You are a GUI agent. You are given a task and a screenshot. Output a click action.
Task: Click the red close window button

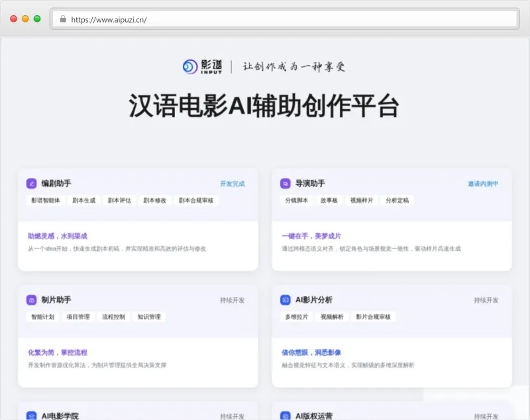[13, 19]
